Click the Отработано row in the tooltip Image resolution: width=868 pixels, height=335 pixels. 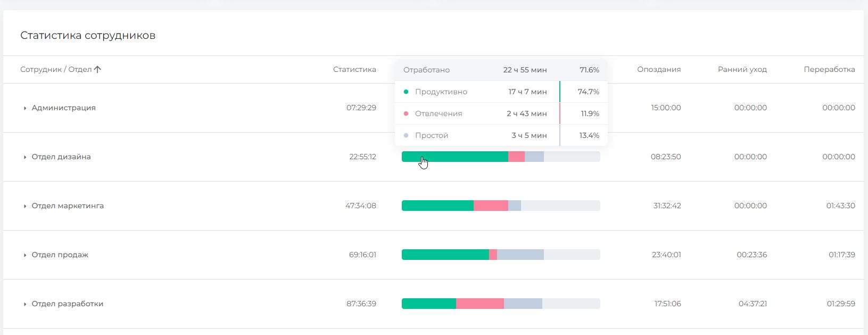coord(501,70)
